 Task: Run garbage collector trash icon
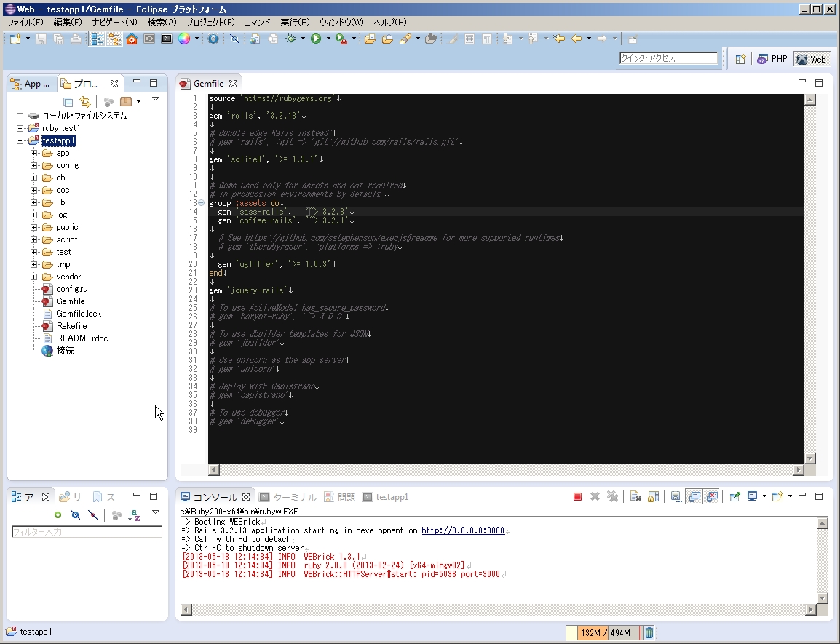click(x=649, y=633)
